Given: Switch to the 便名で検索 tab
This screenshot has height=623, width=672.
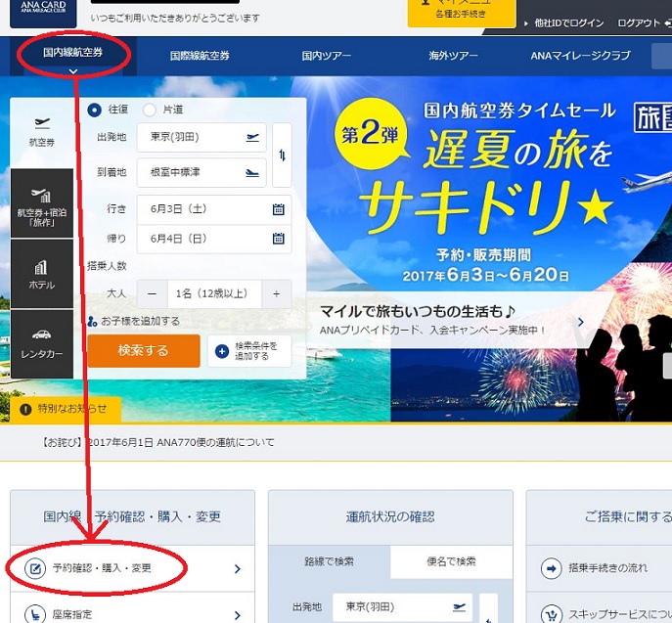Looking at the screenshot, I should [451, 561].
